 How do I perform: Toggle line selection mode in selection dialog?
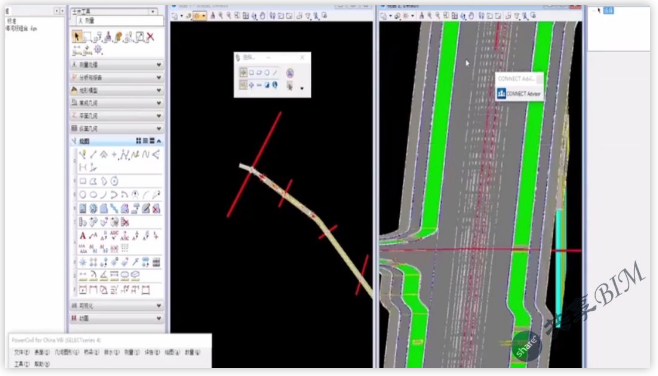coord(275,73)
